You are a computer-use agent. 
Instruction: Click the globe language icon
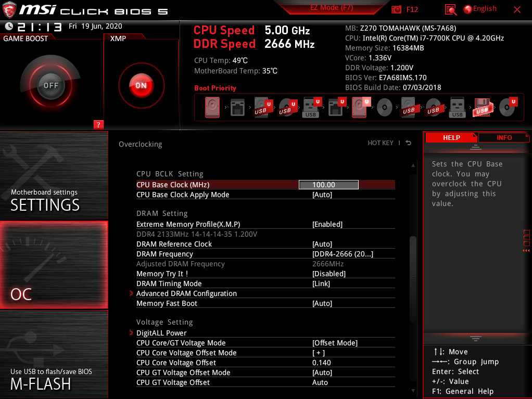pos(467,9)
